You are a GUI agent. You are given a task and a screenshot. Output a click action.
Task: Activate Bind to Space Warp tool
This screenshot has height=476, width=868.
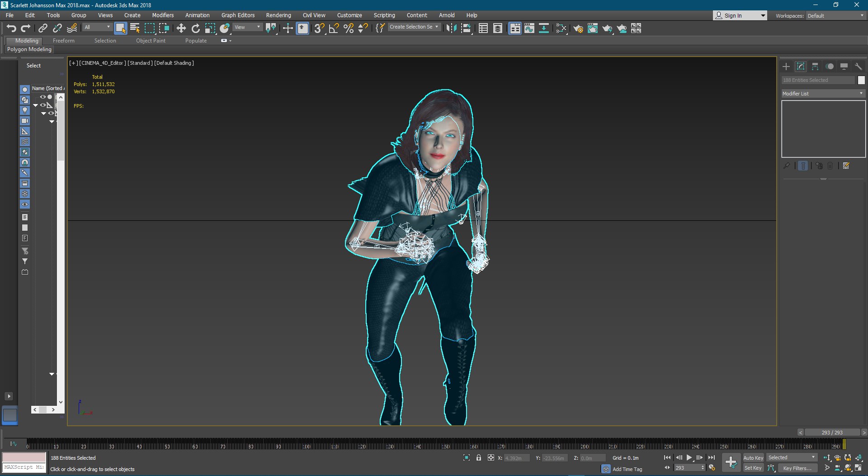tap(72, 28)
